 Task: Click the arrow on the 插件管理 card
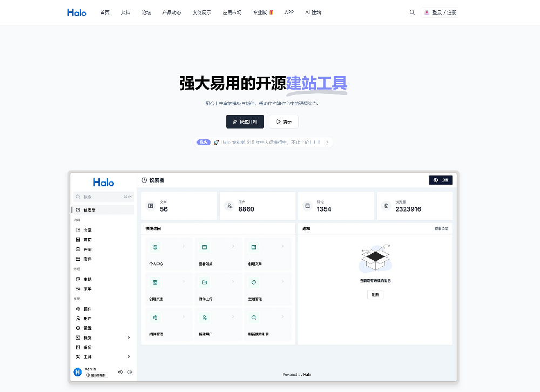click(x=184, y=316)
